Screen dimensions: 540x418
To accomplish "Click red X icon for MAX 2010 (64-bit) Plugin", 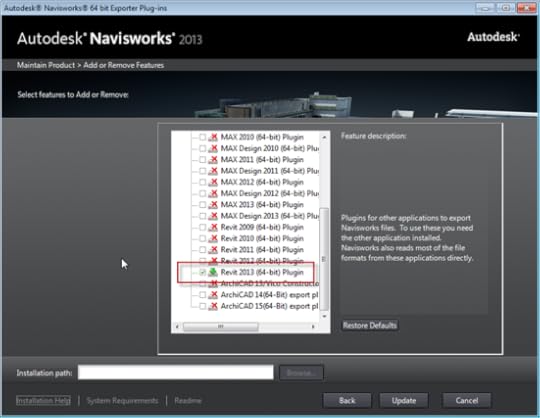I will coord(213,137).
